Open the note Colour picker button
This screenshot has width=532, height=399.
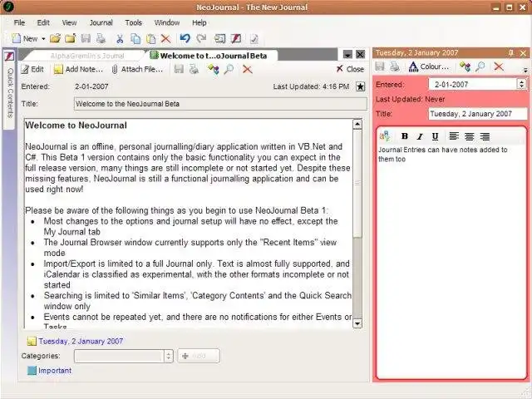pyautogui.click(x=429, y=66)
